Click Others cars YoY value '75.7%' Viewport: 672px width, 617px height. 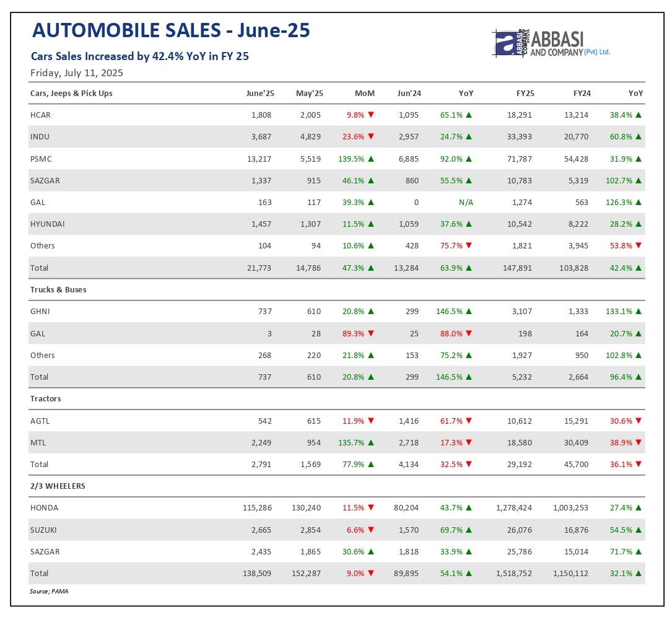coord(452,246)
